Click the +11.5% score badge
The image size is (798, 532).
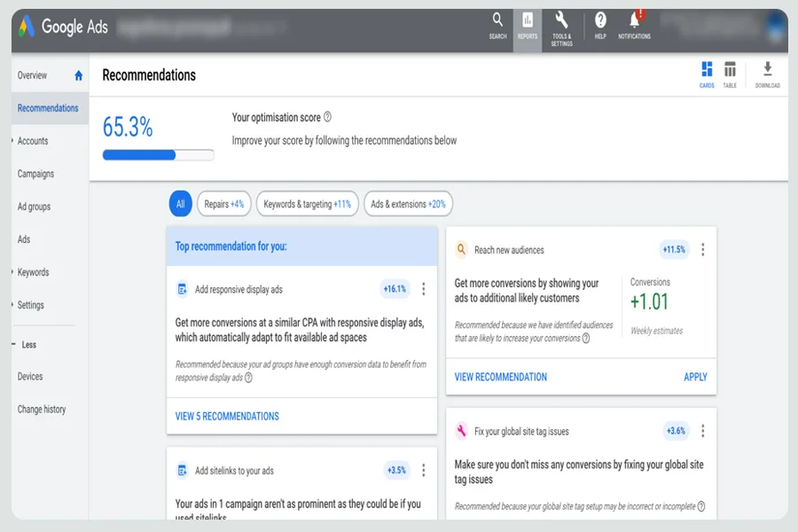click(x=674, y=249)
